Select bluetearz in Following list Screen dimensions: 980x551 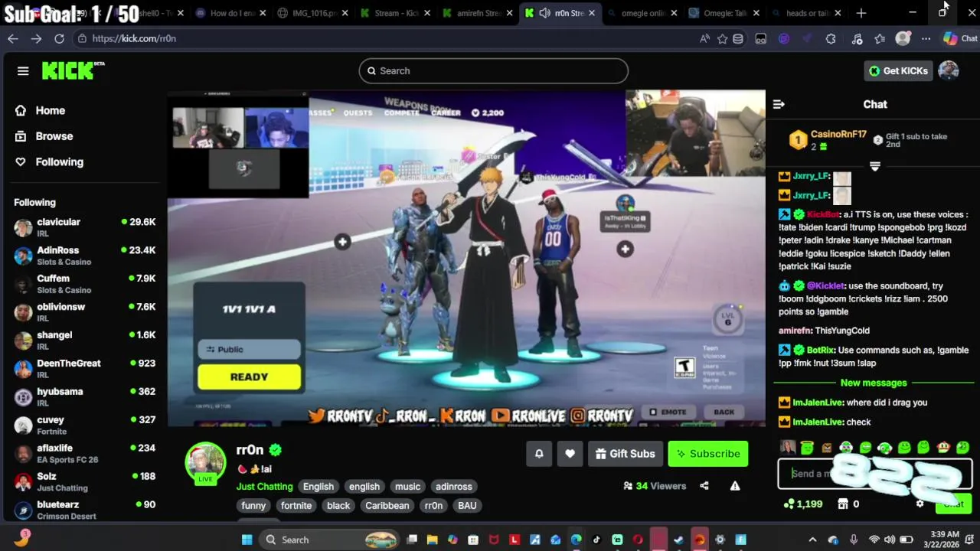pyautogui.click(x=84, y=510)
